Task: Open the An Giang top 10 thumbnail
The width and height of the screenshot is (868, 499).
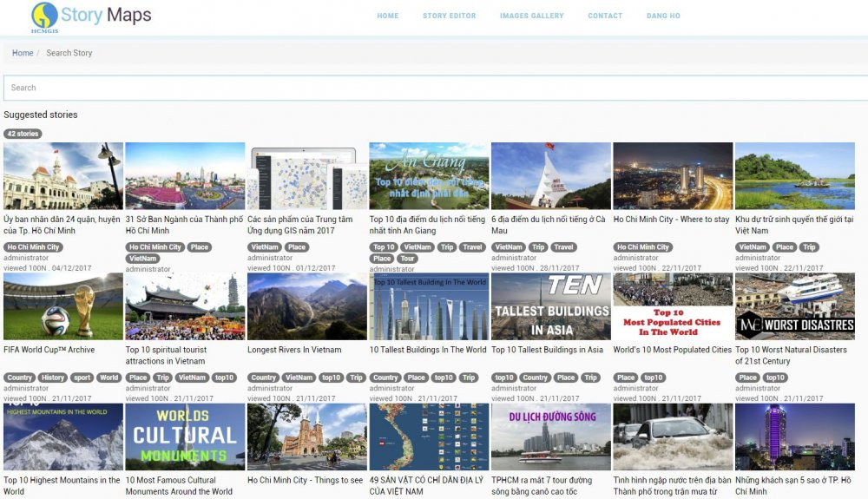Action: pos(429,176)
